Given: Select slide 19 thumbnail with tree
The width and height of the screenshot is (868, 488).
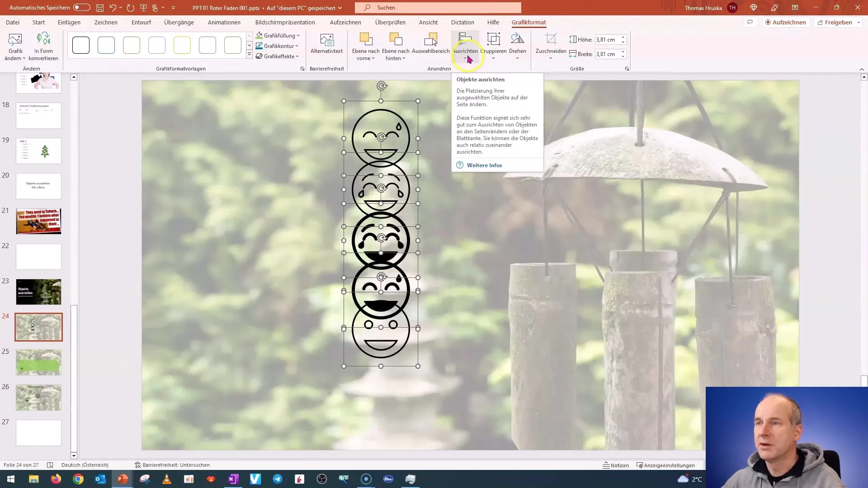Looking at the screenshot, I should 39,151.
